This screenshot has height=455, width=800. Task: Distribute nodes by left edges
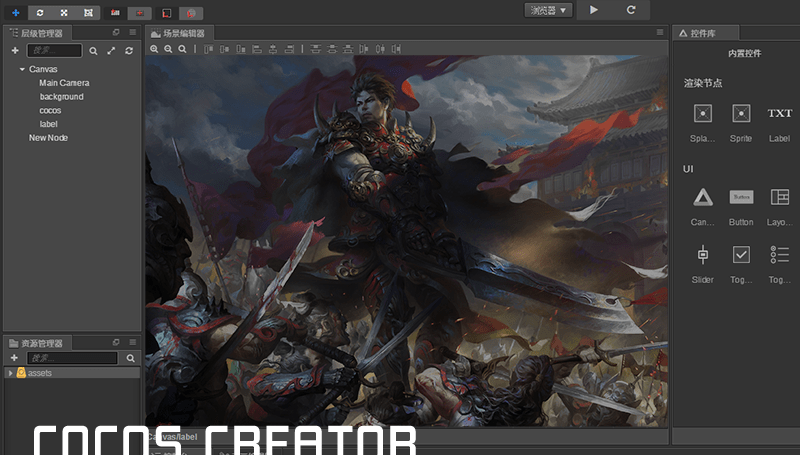click(364, 49)
